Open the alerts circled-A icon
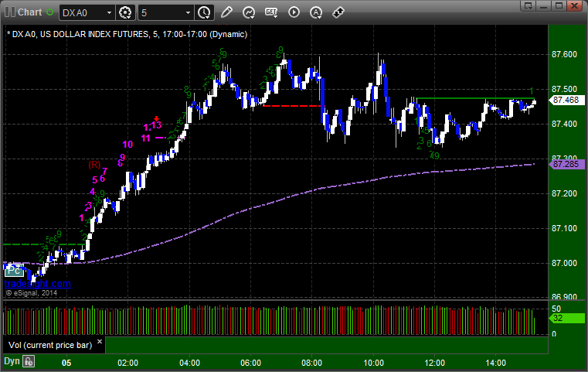 pyautogui.click(x=316, y=12)
